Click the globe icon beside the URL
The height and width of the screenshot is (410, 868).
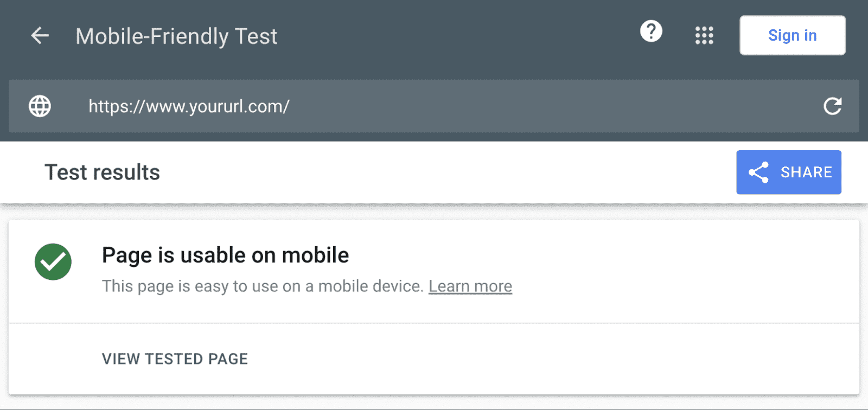40,106
